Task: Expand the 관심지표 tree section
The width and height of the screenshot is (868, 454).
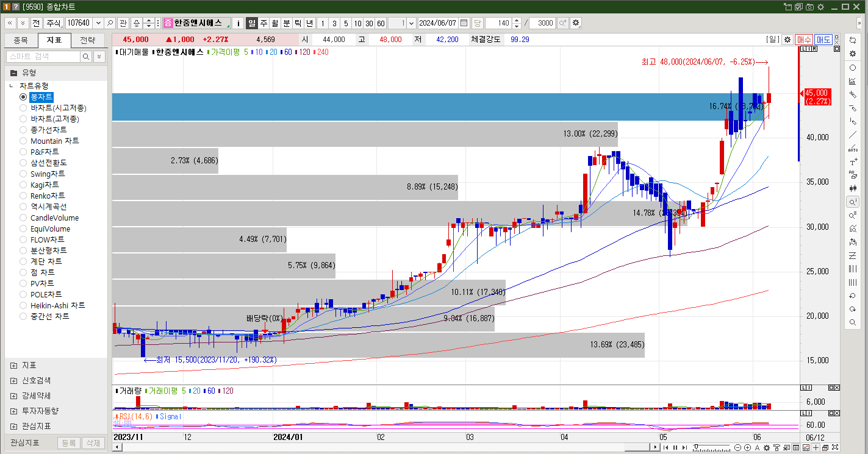Action: [x=13, y=426]
